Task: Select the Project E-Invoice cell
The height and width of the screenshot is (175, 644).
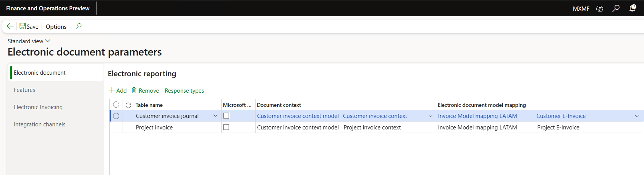Action: [x=558, y=128]
